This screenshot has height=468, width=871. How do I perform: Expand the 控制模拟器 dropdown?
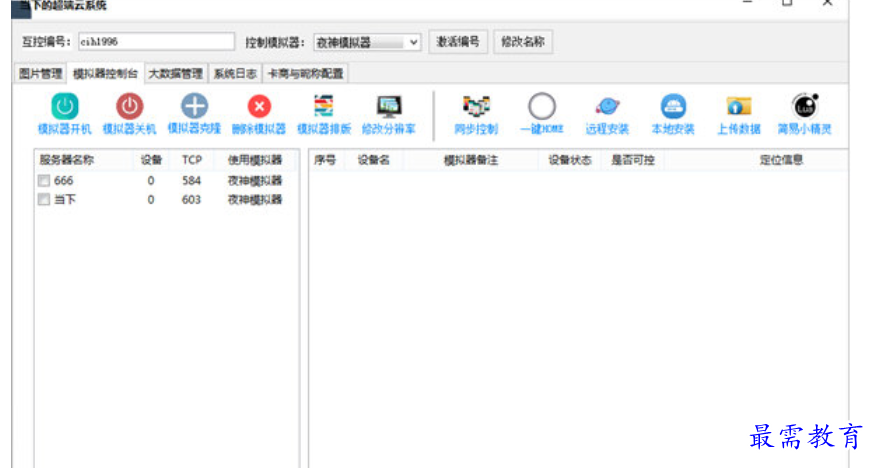pos(413,43)
